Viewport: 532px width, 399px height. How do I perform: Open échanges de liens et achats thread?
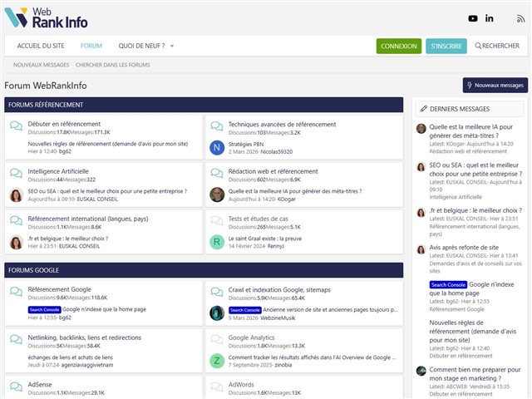tap(70, 357)
